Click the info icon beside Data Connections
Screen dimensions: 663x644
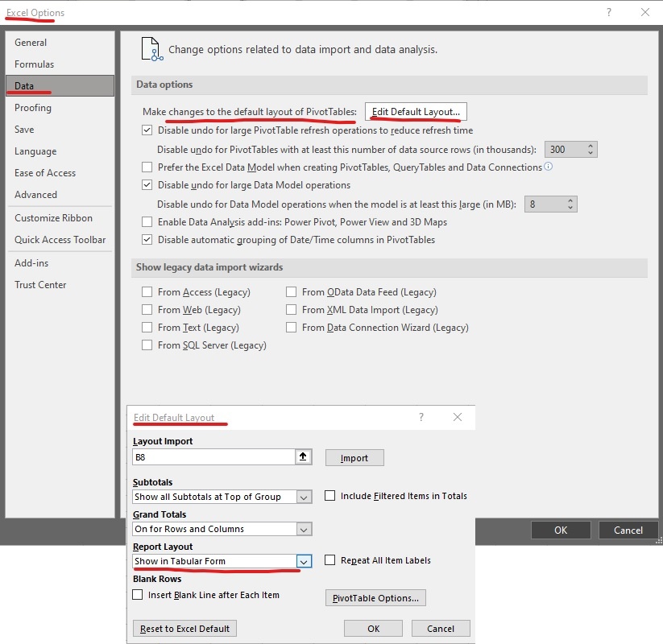point(548,167)
